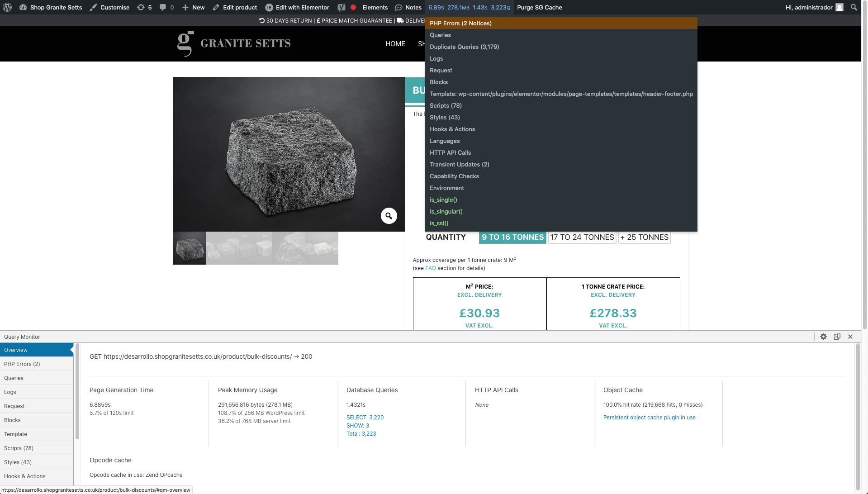
Task: Toggle Query Monitor panel position icon
Action: tap(837, 337)
